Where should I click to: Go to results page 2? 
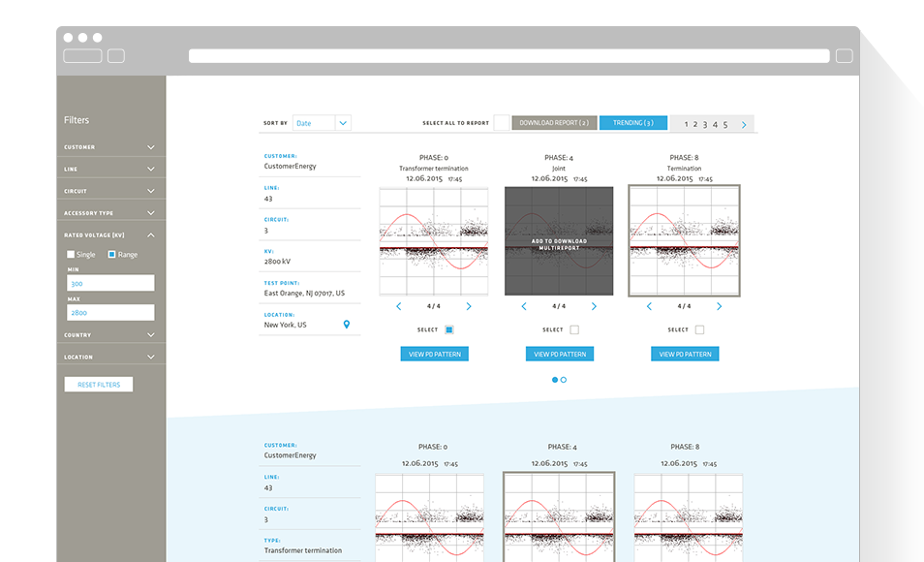pyautogui.click(x=695, y=124)
